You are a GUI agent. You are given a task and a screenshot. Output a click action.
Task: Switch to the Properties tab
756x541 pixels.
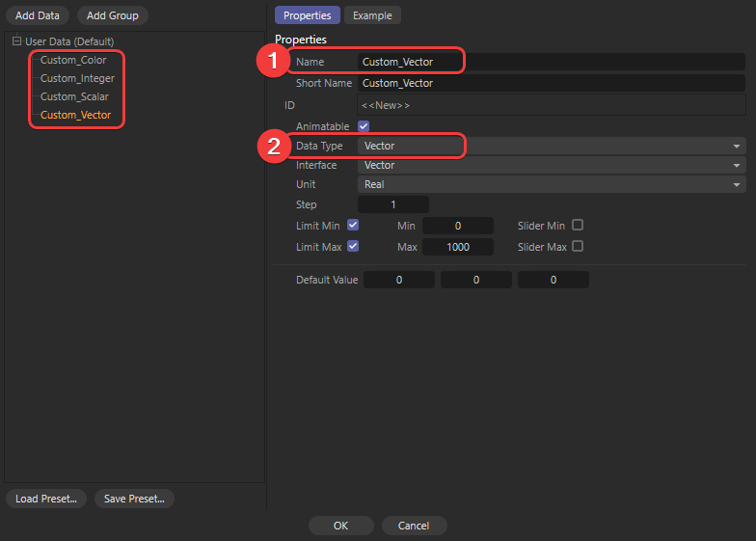coord(307,15)
